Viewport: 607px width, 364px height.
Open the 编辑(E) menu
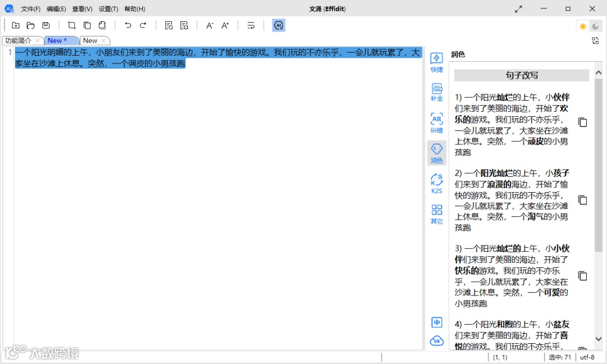click(x=56, y=9)
